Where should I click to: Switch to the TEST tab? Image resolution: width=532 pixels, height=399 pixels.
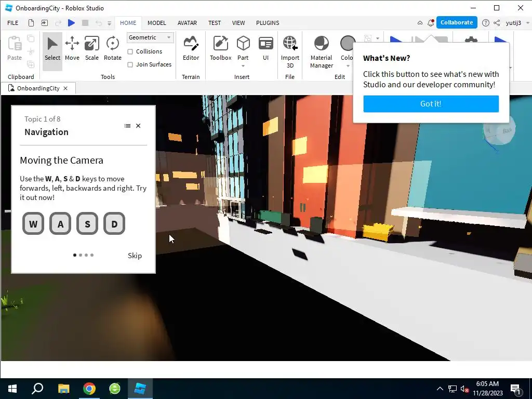[215, 23]
